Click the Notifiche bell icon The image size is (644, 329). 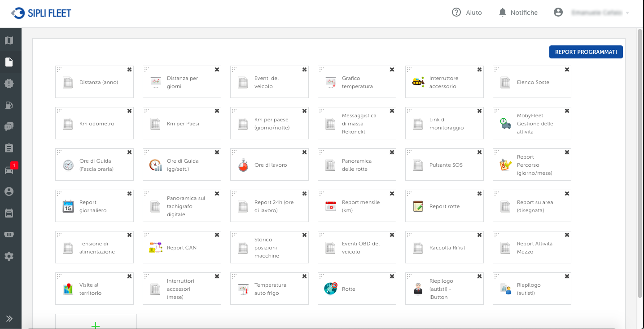502,12
